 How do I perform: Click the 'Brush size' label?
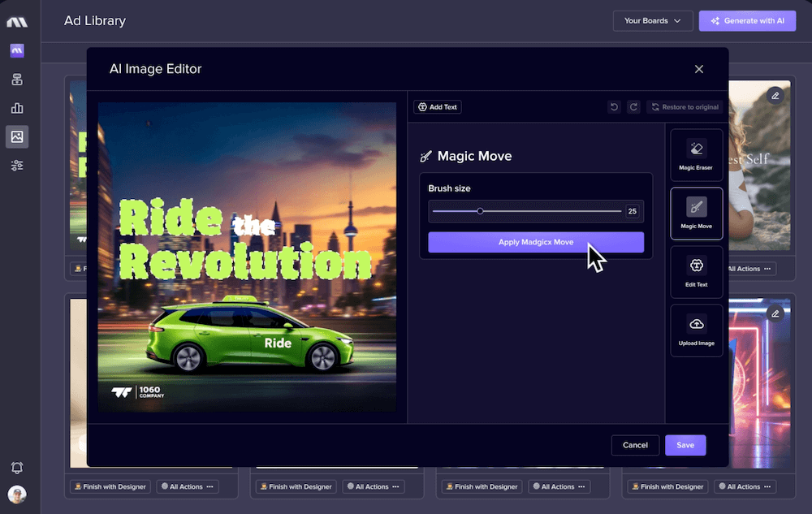tap(449, 188)
